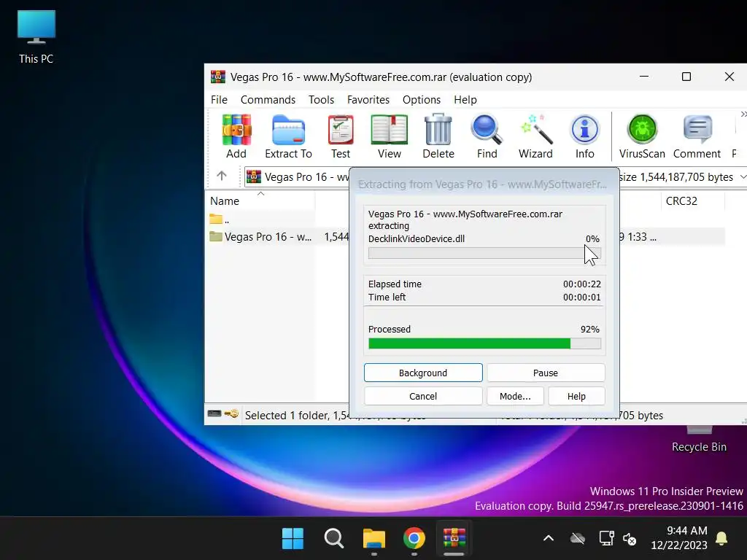
Task: Click the '92%' processed value
Action: pos(589,330)
